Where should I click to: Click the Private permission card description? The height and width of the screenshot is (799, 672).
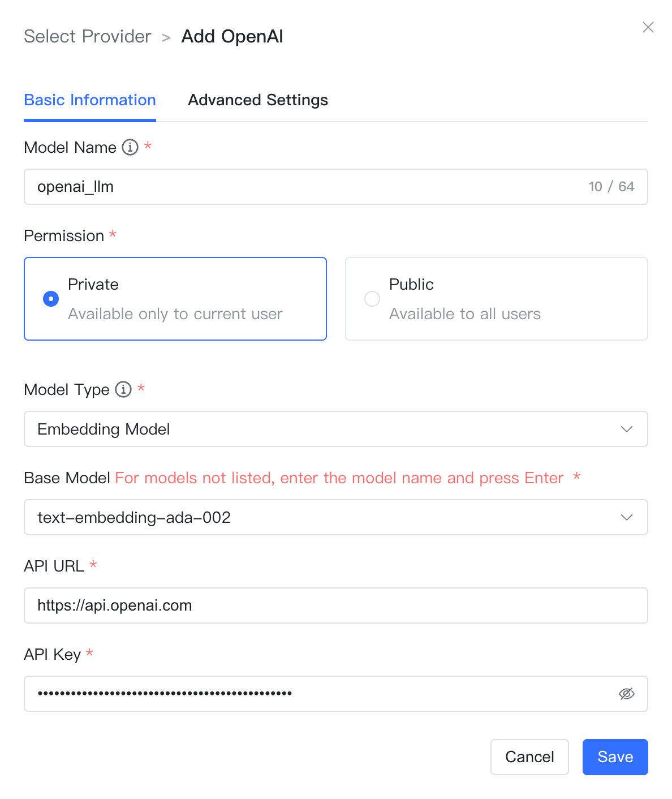click(175, 314)
